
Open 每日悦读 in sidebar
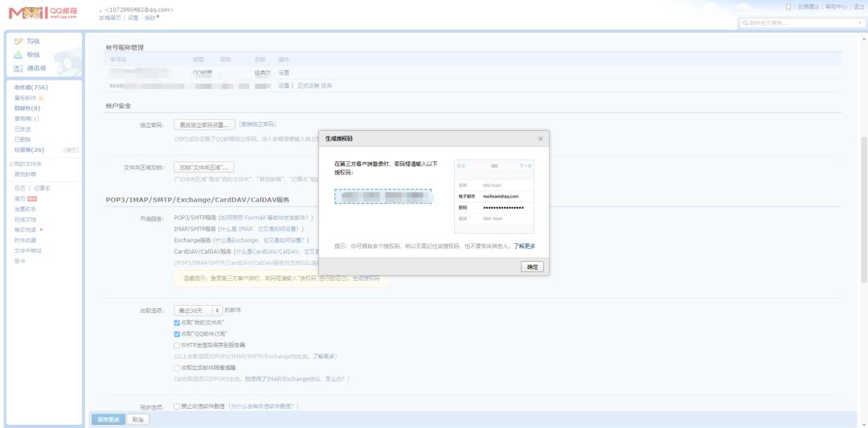point(25,230)
